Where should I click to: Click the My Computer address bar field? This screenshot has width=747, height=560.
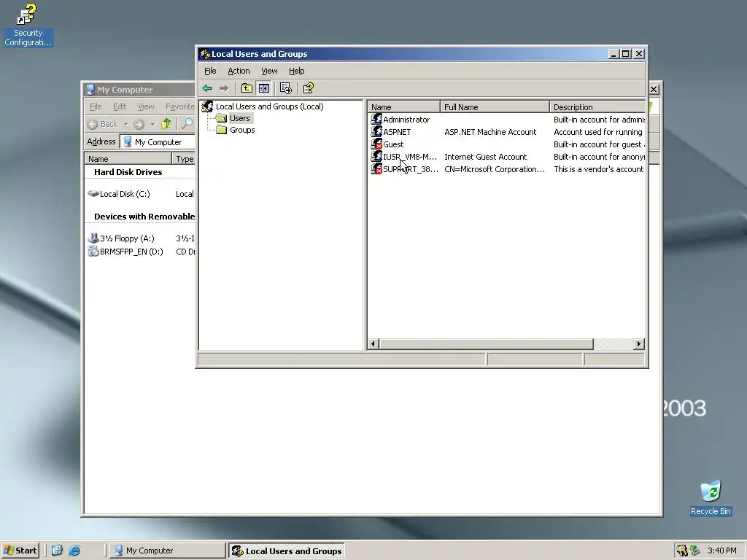coord(158,142)
